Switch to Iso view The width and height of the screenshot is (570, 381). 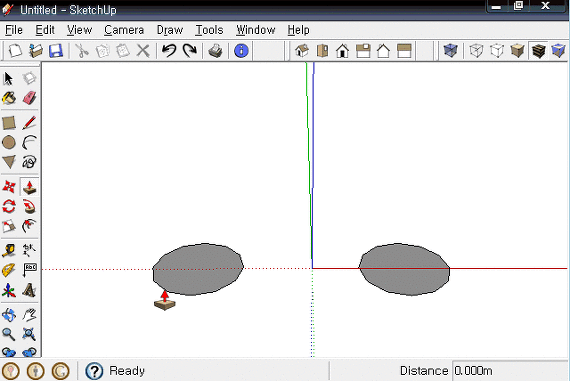(302, 51)
